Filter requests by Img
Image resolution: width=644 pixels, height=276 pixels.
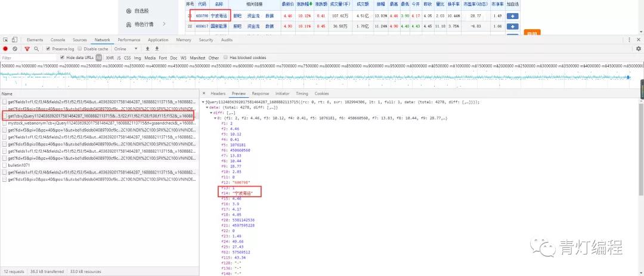coord(138,58)
